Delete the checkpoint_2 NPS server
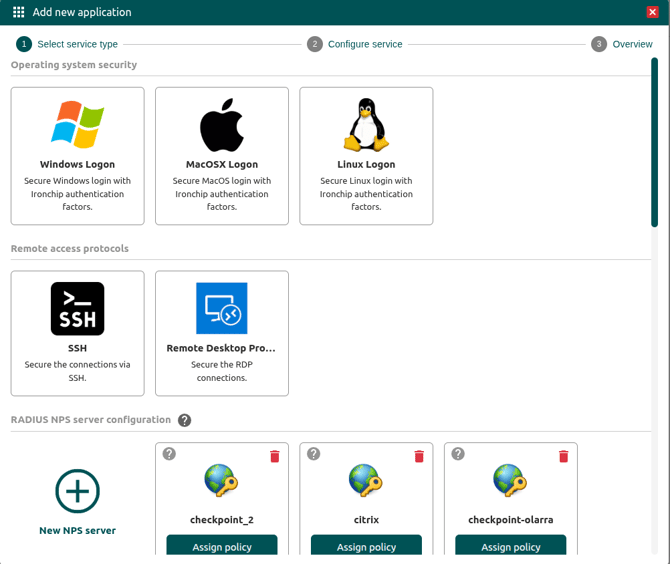Image resolution: width=670 pixels, height=564 pixels. coord(275,456)
